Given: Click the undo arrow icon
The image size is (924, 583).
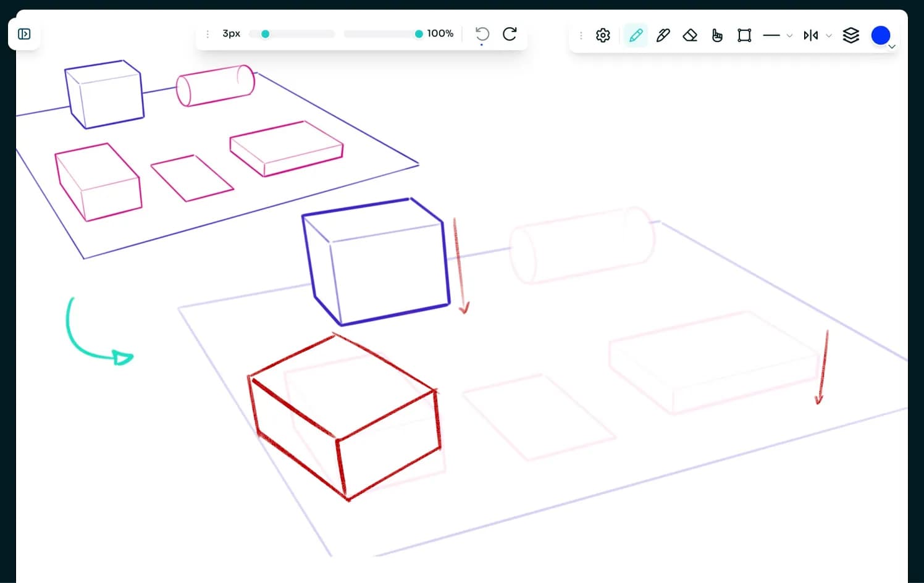Looking at the screenshot, I should point(482,34).
